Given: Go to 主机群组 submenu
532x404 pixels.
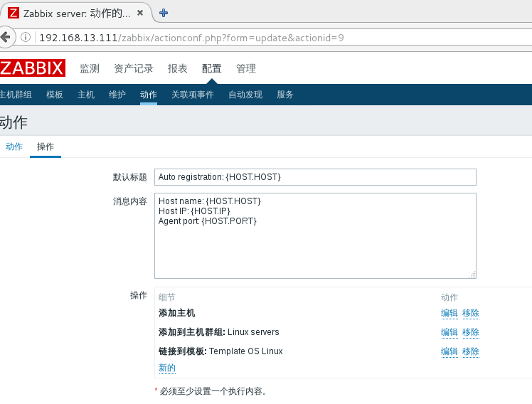Looking at the screenshot, I should [16, 95].
